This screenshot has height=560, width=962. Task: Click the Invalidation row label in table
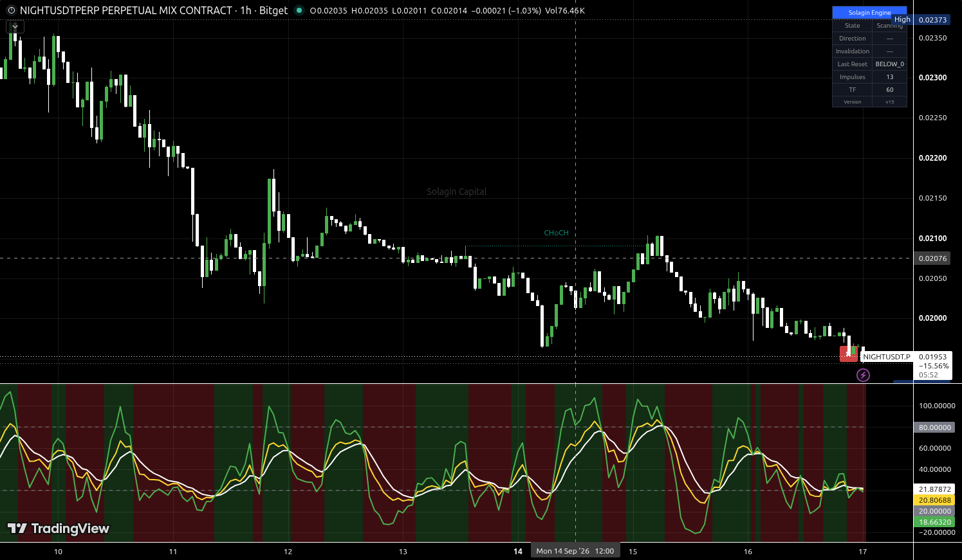pos(852,51)
